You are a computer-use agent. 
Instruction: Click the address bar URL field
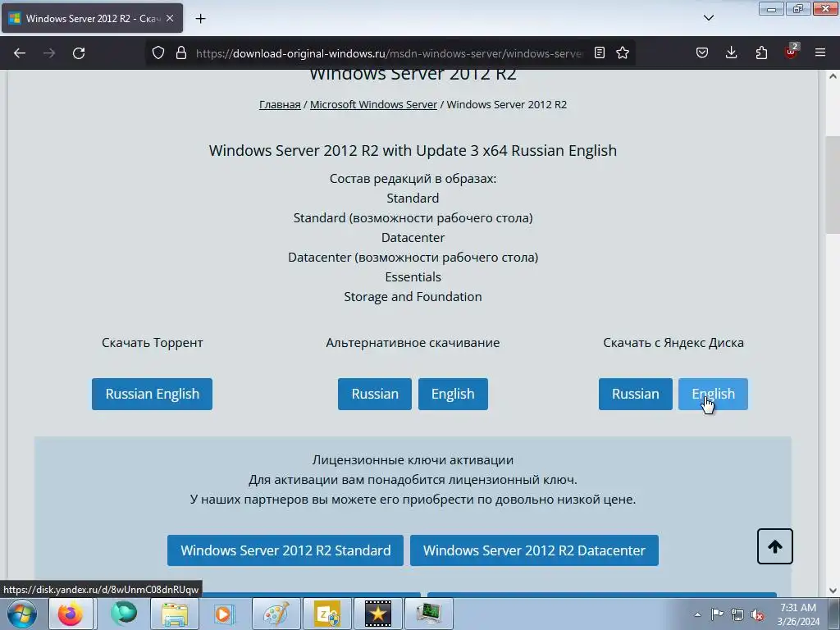click(x=389, y=53)
